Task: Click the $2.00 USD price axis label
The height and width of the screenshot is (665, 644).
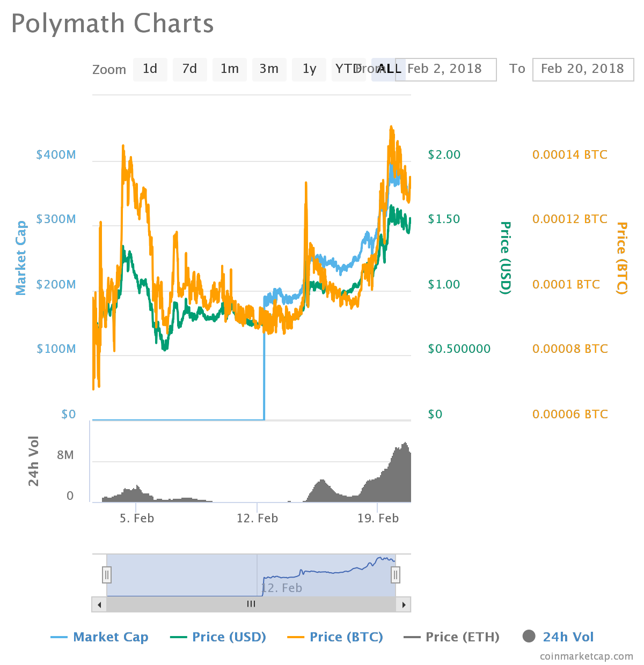Action: pyautogui.click(x=444, y=155)
